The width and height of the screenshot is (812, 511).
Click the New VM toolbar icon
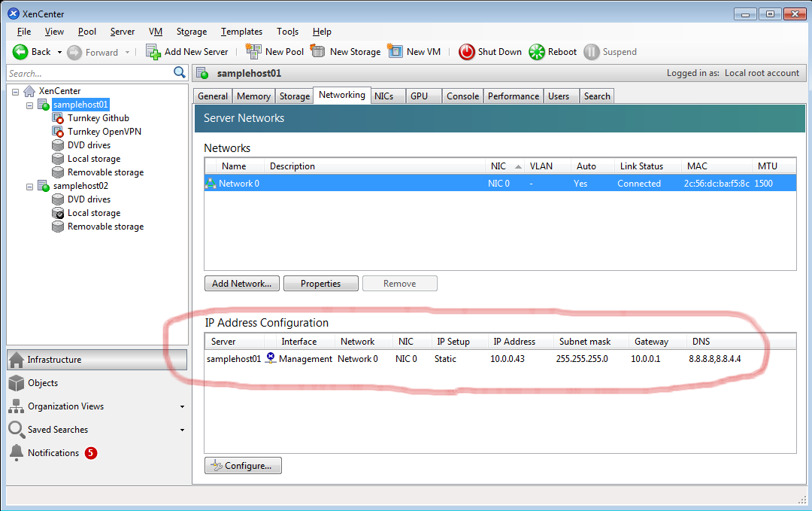[x=395, y=52]
